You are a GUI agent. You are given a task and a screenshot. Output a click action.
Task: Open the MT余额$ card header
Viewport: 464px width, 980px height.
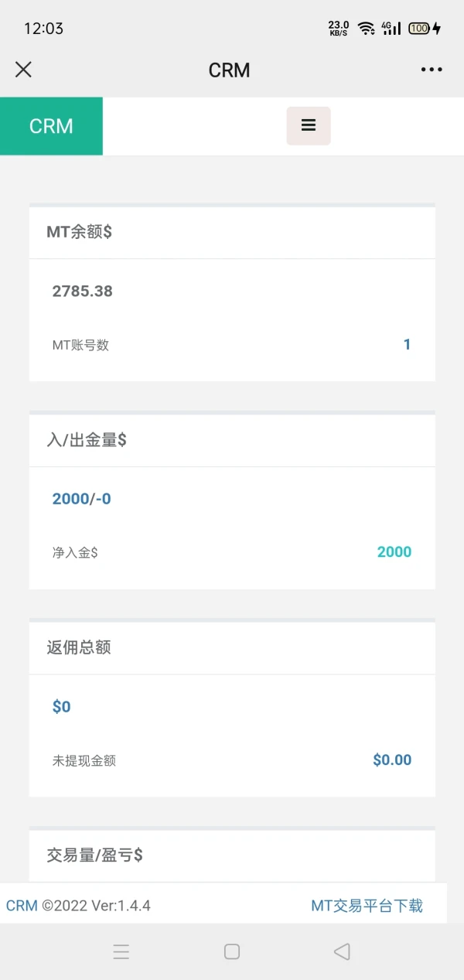click(79, 231)
